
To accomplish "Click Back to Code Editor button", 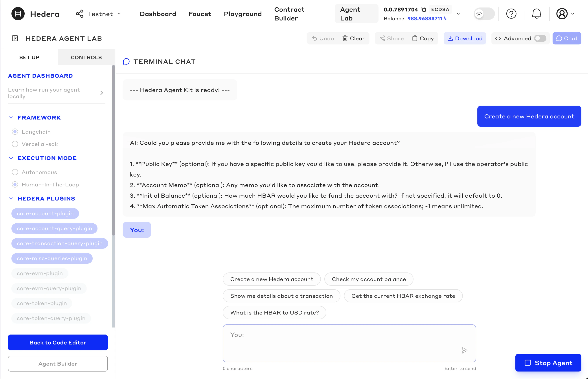I will click(58, 342).
